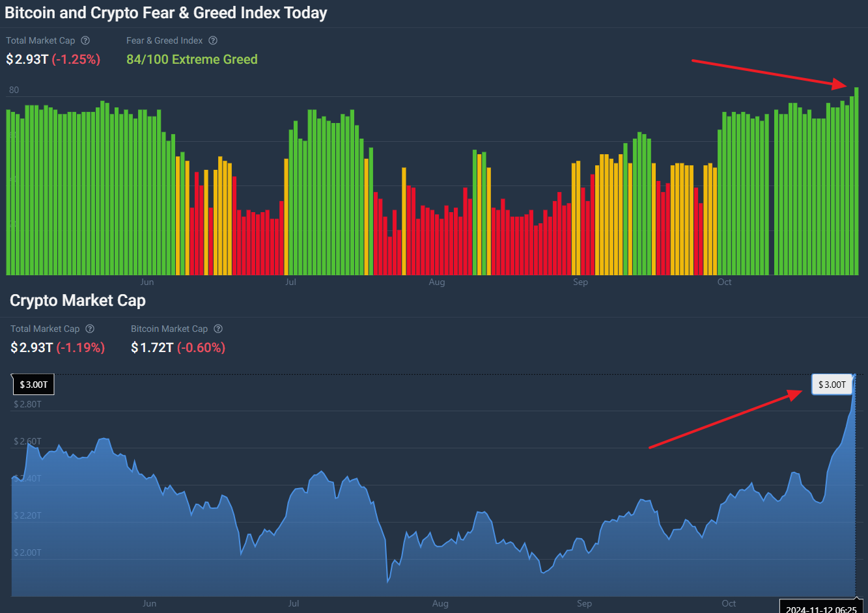The height and width of the screenshot is (613, 868).
Task: Click Fear & Greed Index label text
Action: [165, 40]
